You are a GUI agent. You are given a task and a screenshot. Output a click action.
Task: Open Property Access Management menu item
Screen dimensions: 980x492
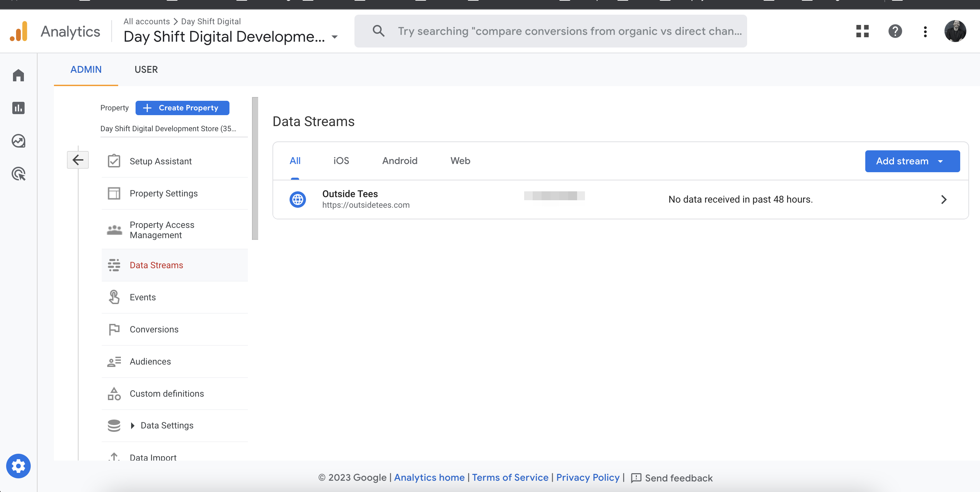pos(174,230)
